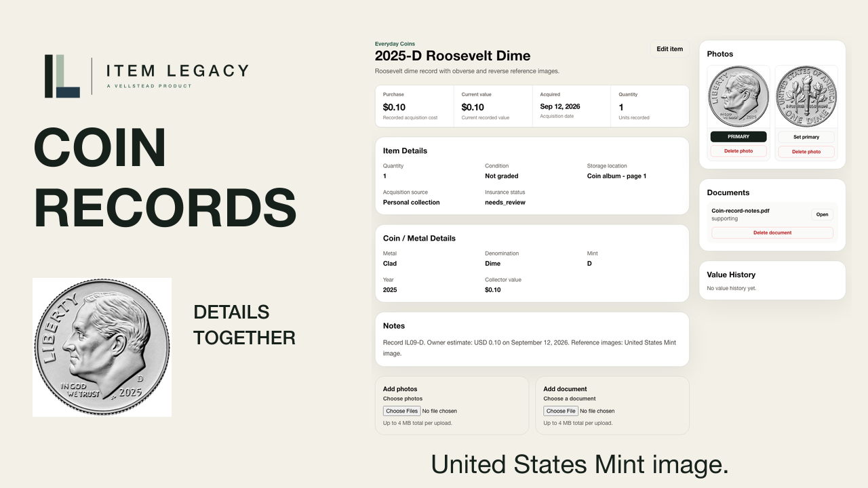This screenshot has height=488, width=868.
Task: Open the reverse dime thumbnail
Action: point(806,96)
